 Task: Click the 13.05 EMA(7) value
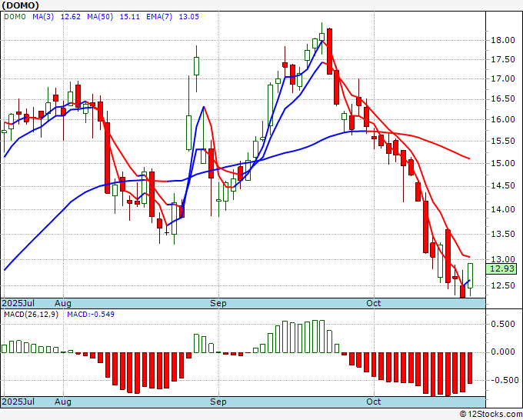188,16
